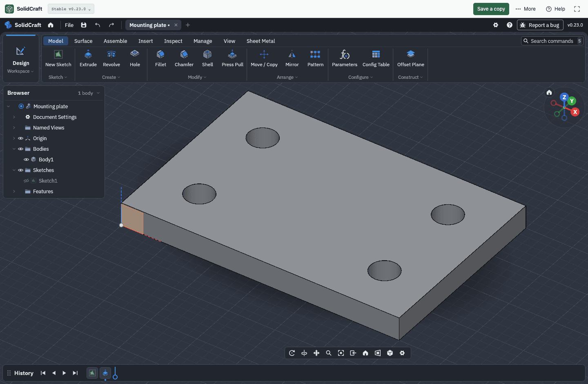Screen dimensions: 588x384
Task: Switch to the Surface tab
Action: (83, 41)
